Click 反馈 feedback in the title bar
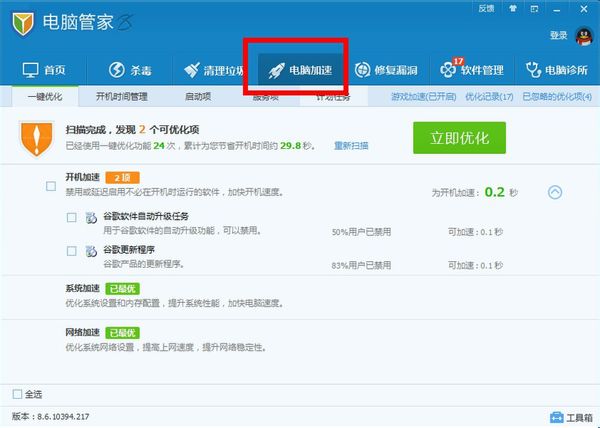The image size is (600, 428). pyautogui.click(x=486, y=8)
